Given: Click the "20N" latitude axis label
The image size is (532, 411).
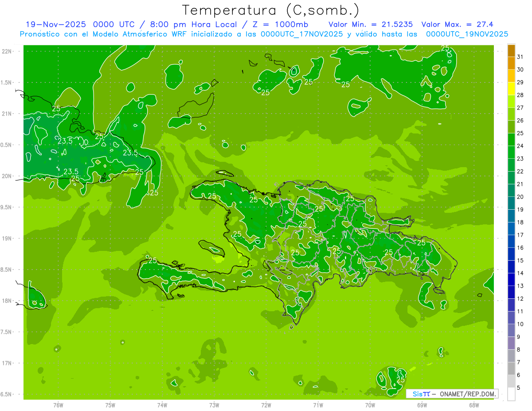Looking at the screenshot, I should point(7,176).
